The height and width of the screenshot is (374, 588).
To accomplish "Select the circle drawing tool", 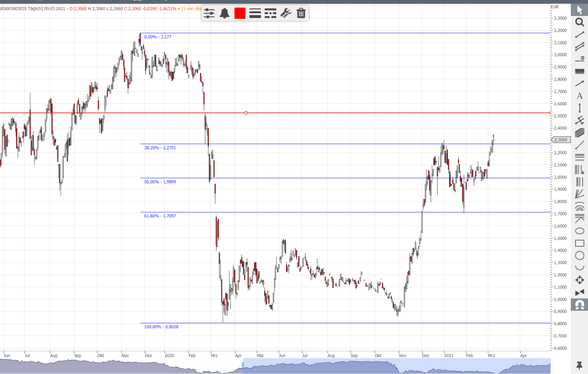I will (x=579, y=255).
